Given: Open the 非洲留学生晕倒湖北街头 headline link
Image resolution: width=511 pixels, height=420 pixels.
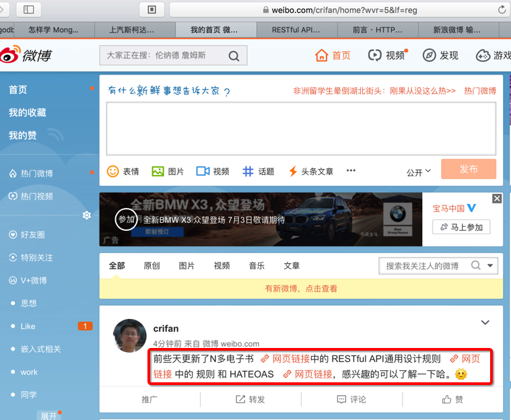Looking at the screenshot, I should coord(374,91).
